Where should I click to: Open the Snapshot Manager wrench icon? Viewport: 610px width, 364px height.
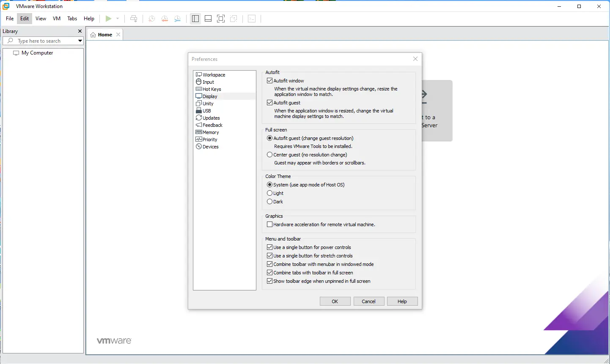tap(178, 19)
